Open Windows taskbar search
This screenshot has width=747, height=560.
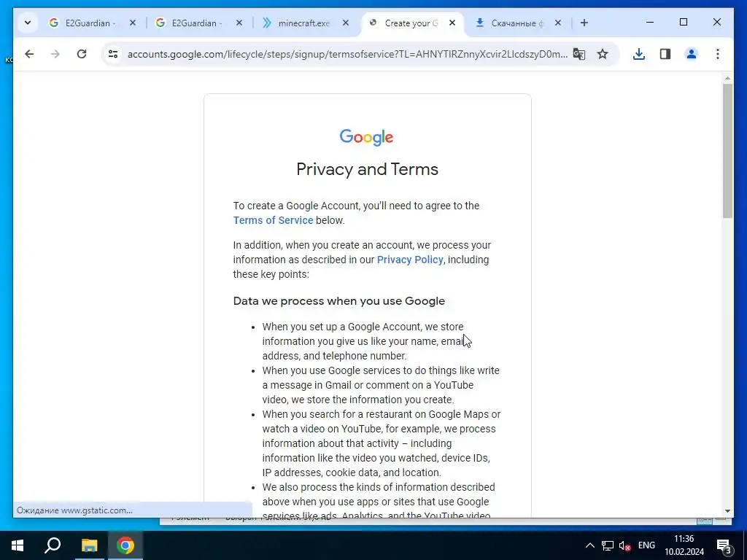[x=53, y=545]
